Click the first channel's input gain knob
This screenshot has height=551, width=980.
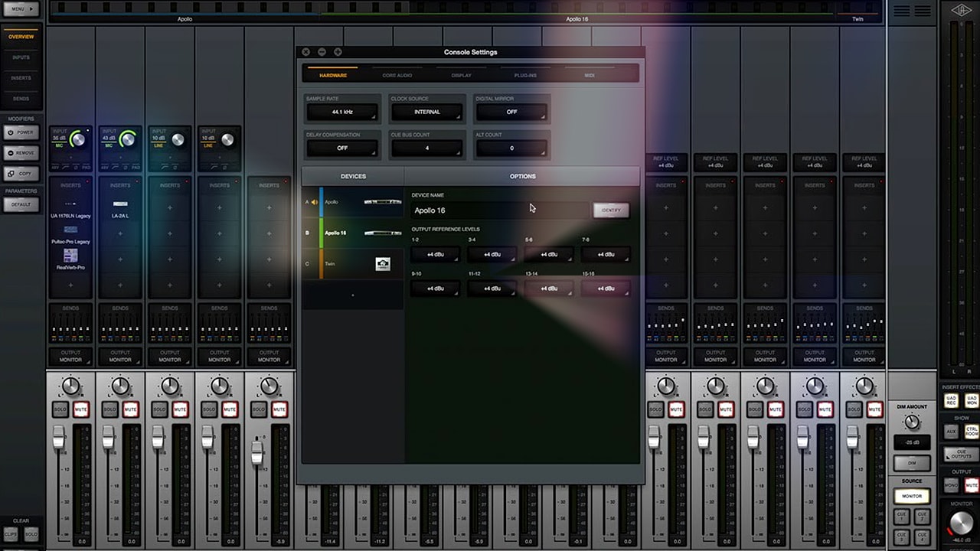[x=78, y=139]
